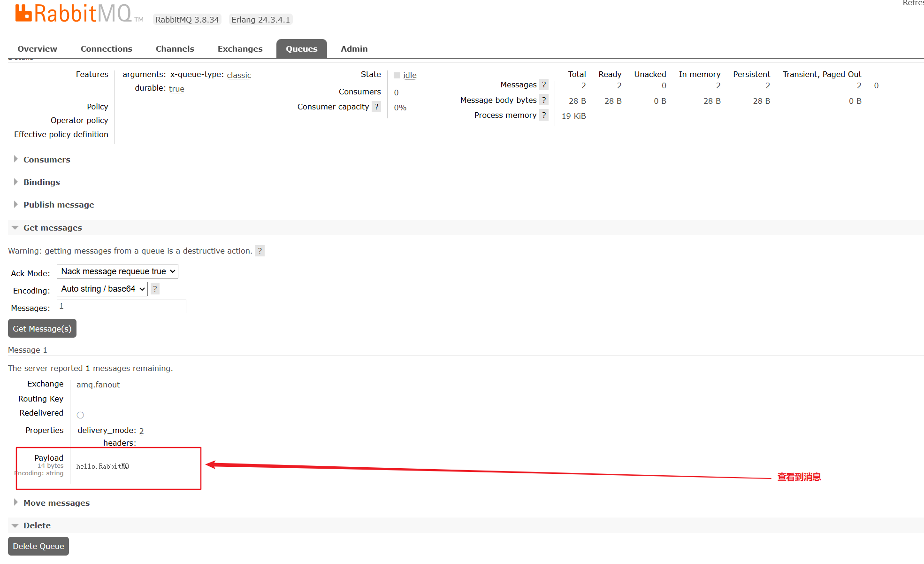The image size is (924, 564).
Task: Click help icon after destructive action warning
Action: [x=260, y=251]
